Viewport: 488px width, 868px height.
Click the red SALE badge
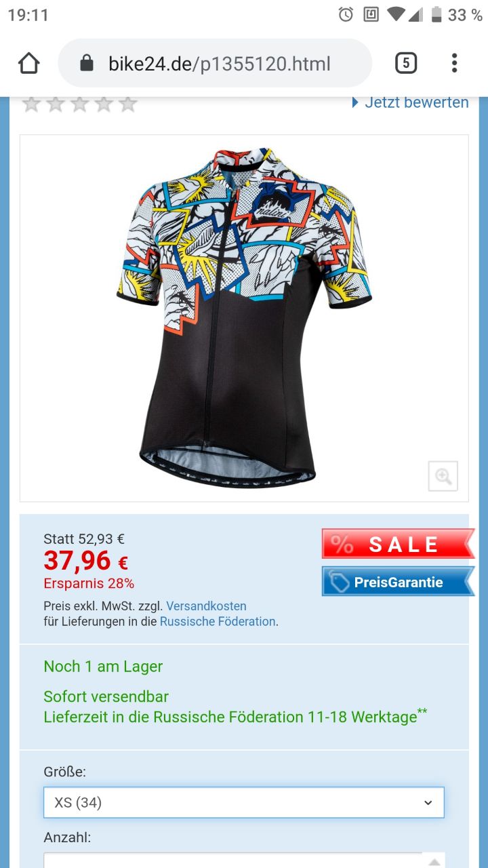tap(398, 544)
